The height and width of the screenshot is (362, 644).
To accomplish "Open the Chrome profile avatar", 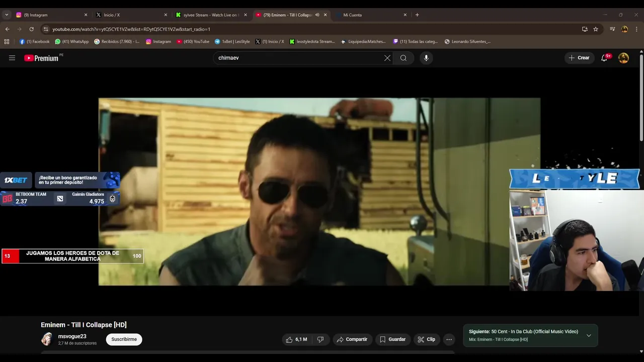I will (x=624, y=29).
